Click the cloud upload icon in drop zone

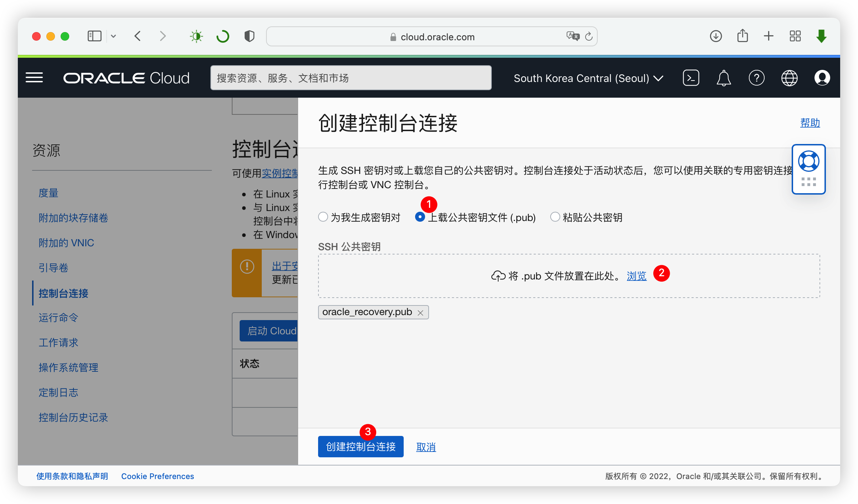tap(498, 276)
